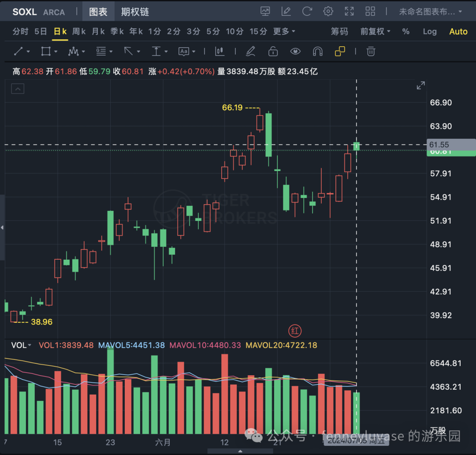Open chart settings gear icon
This screenshot has width=476, height=455.
pos(328,11)
